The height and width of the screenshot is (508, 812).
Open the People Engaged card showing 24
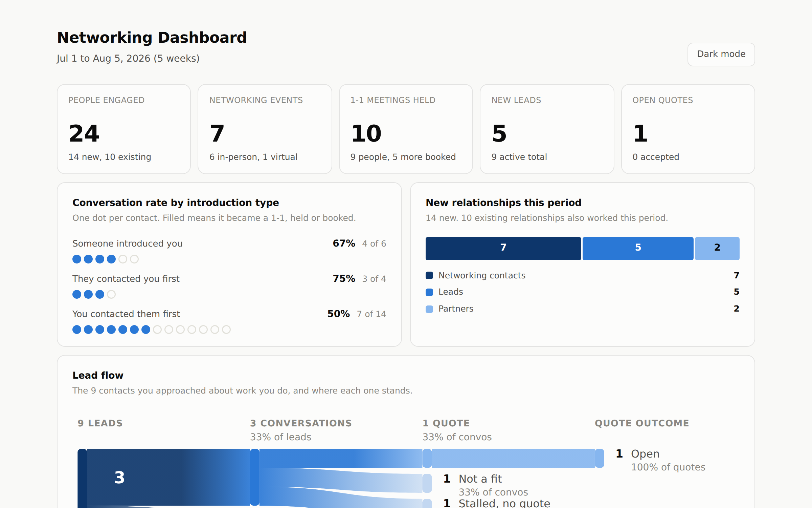124,129
